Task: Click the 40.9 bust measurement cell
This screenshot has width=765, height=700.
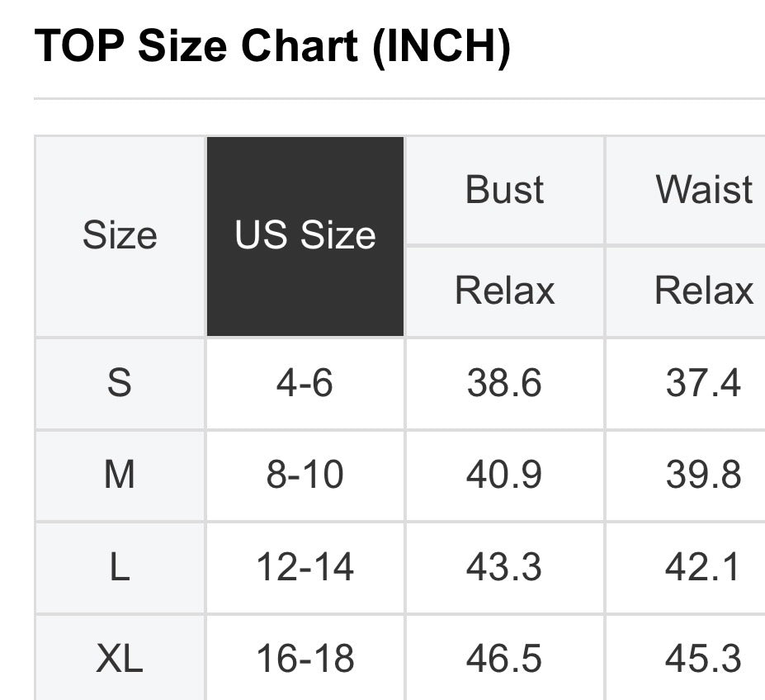Action: [x=504, y=475]
